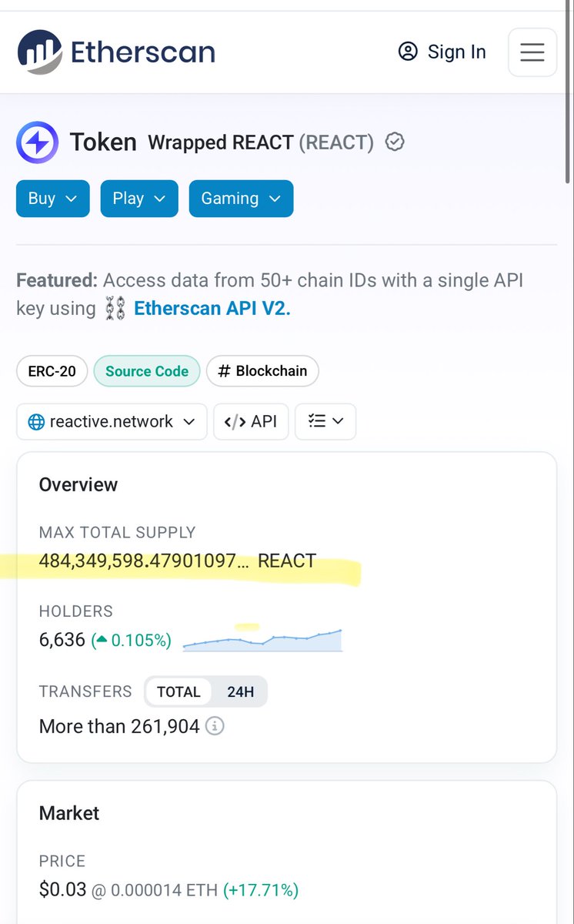The height and width of the screenshot is (924, 574).
Task: Click the info icon beside transfers count
Action: tap(215, 726)
